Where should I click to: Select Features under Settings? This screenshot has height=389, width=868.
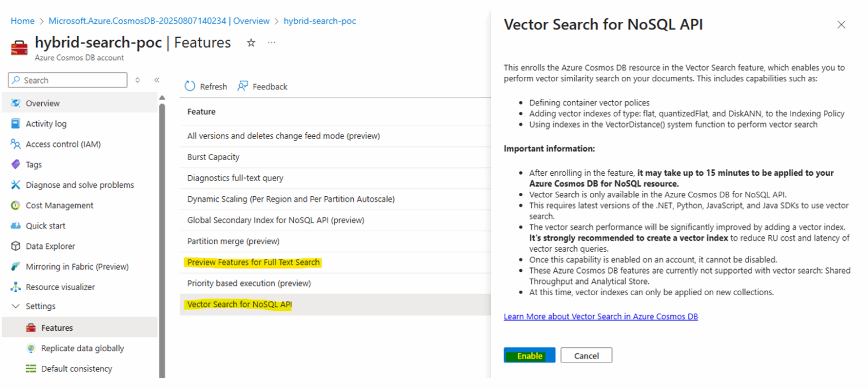58,327
